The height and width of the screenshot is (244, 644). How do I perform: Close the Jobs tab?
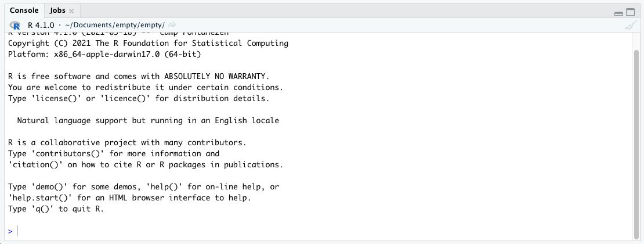71,11
